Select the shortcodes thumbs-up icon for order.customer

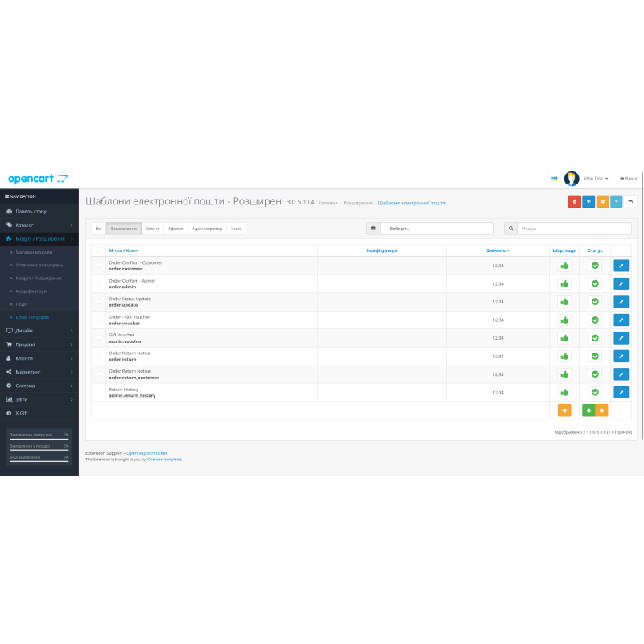coord(564,266)
